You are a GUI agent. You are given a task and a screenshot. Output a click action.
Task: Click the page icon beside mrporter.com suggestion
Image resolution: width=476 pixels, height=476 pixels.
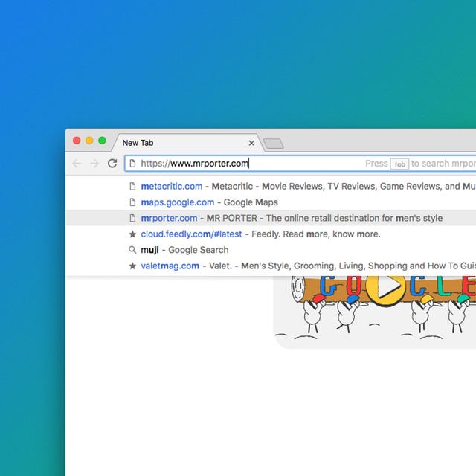(132, 218)
